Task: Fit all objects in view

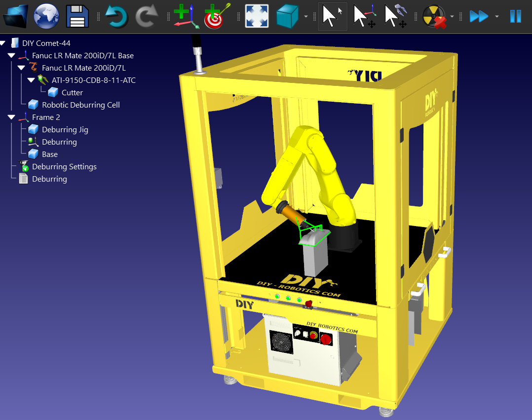Action: click(x=257, y=16)
